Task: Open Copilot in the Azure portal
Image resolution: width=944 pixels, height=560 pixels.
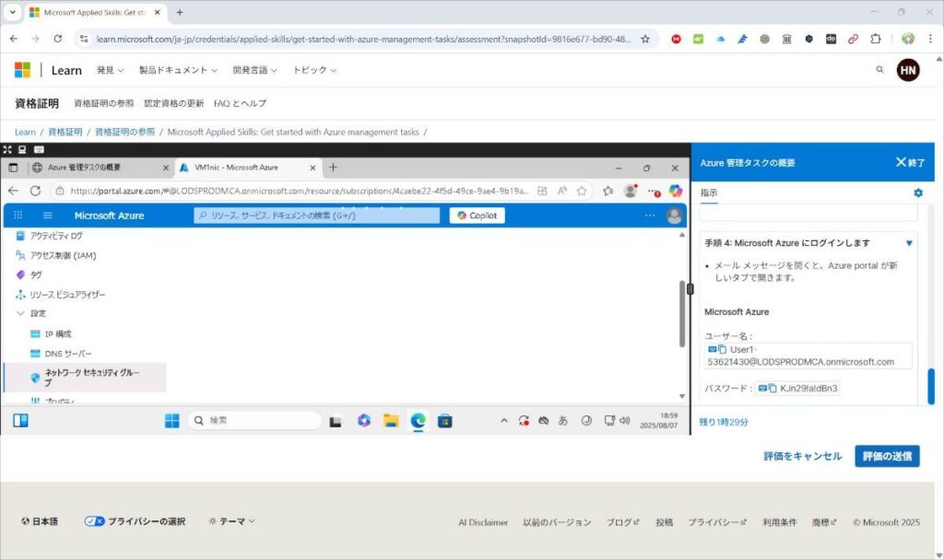Action: (477, 216)
